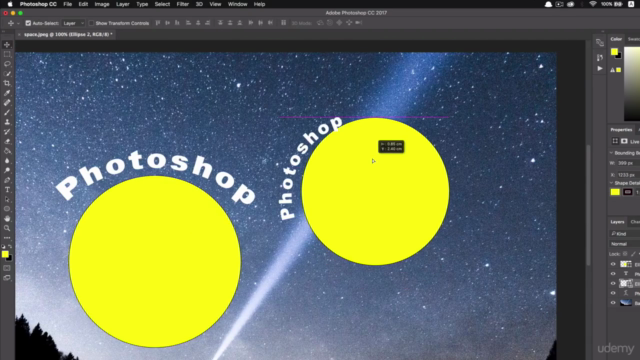Viewport: 640px width, 360px height.
Task: Select the Pen tool
Action: [7, 180]
